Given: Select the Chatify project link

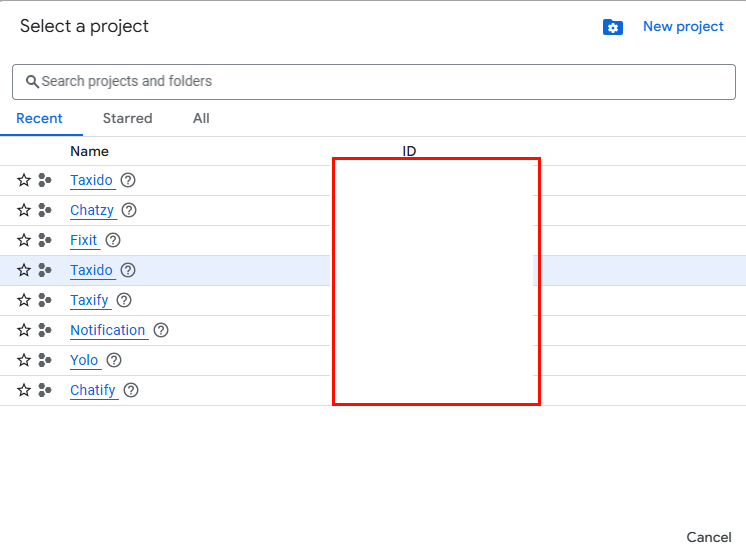Looking at the screenshot, I should 93,390.
